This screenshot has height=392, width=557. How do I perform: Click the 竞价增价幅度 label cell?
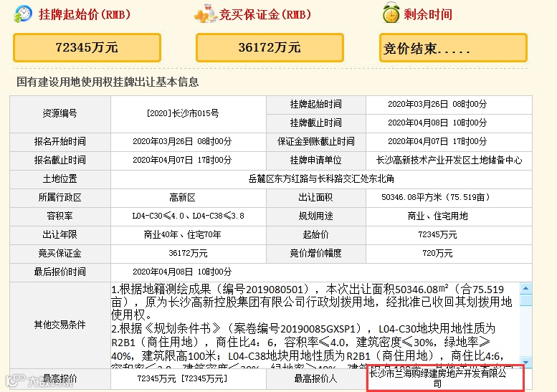[x=316, y=254]
